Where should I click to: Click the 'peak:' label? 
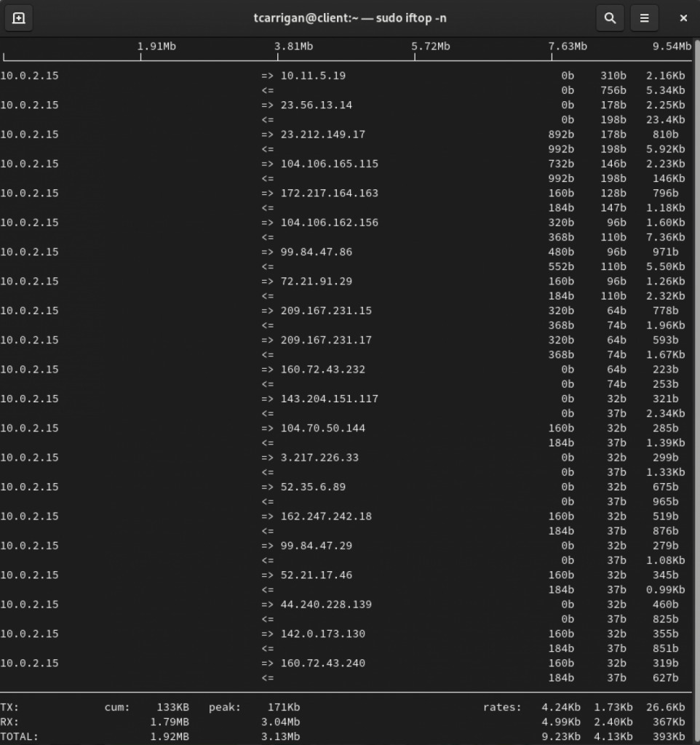pyautogui.click(x=224, y=707)
